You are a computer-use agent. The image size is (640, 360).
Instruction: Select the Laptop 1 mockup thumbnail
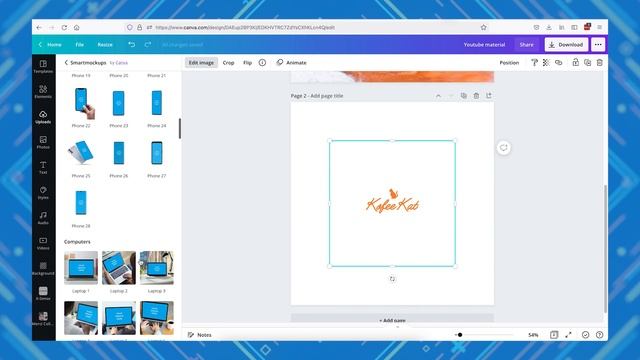point(81,268)
